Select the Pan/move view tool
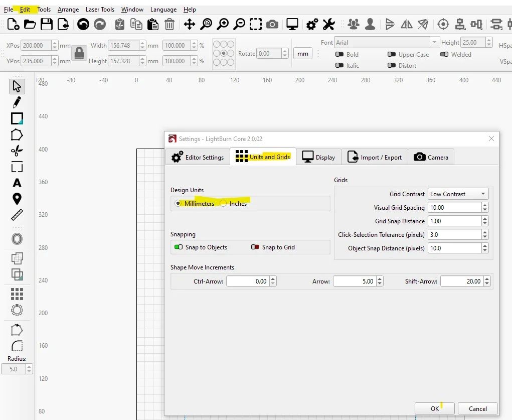This screenshot has height=420, width=512. [x=190, y=24]
